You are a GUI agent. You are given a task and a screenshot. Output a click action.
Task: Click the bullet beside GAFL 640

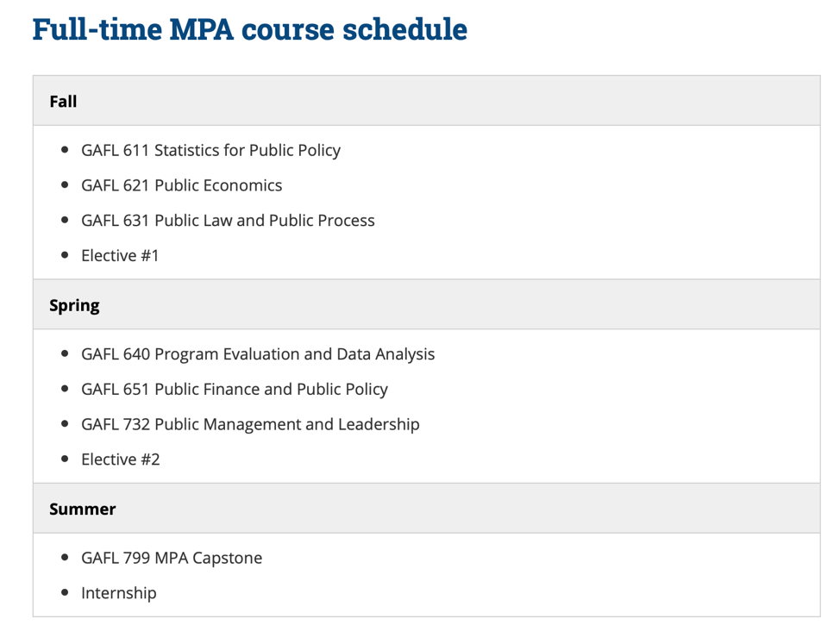click(x=65, y=353)
